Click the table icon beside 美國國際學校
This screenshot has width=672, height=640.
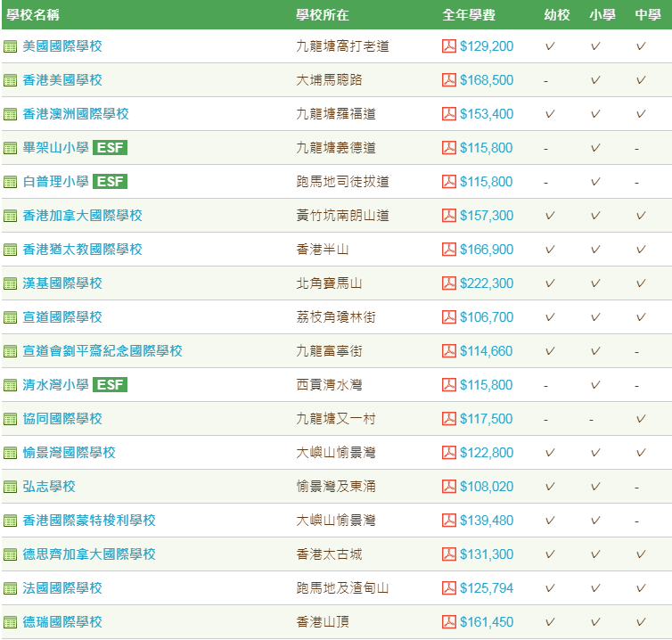(11, 46)
